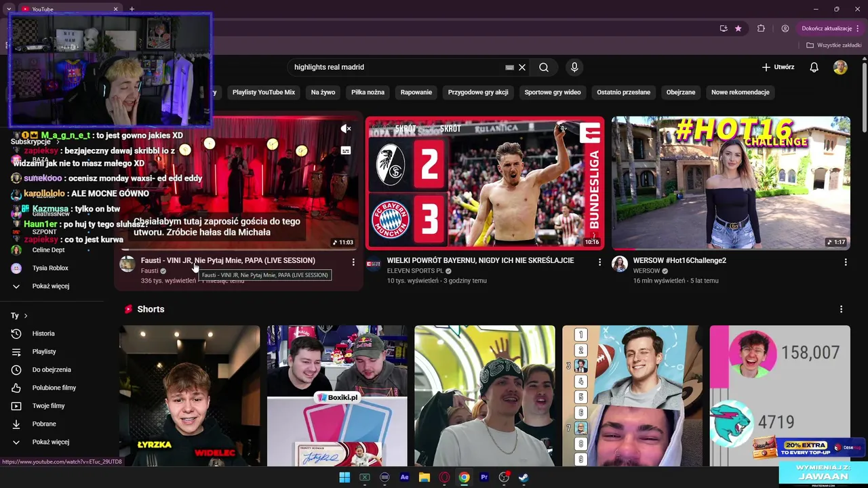Image resolution: width=868 pixels, height=488 pixels.
Task: Open options for WERSOW #Hot16Challenge2 video
Action: click(x=846, y=262)
